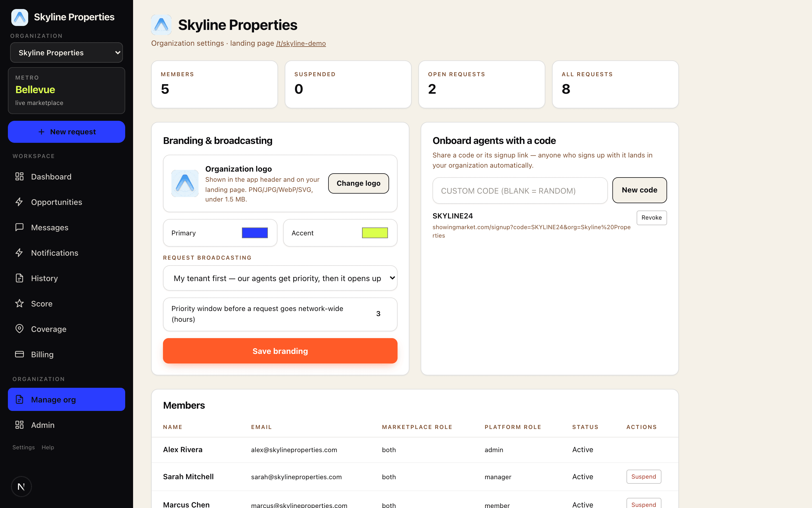Select the Notifications menu item
Viewport: 812px width, 508px height.
point(55,253)
